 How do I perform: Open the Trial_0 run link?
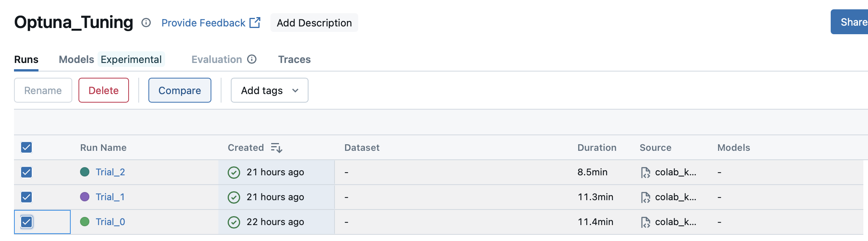click(x=110, y=222)
